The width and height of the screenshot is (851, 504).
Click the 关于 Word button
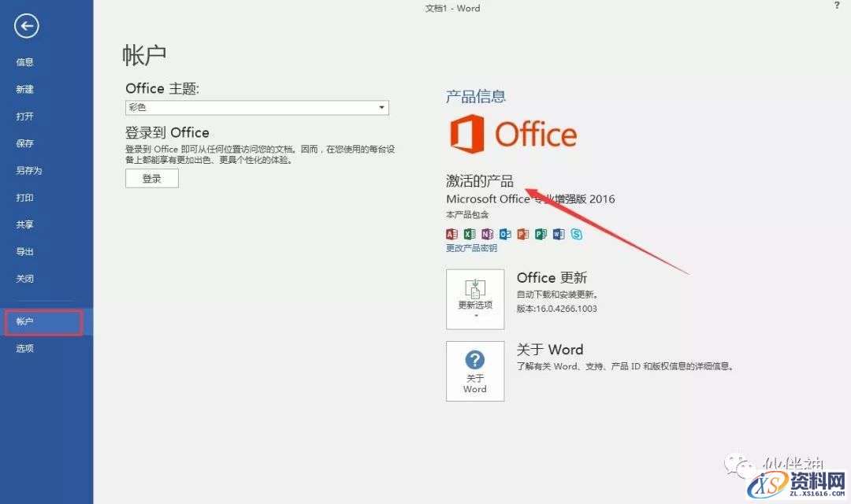click(x=475, y=370)
